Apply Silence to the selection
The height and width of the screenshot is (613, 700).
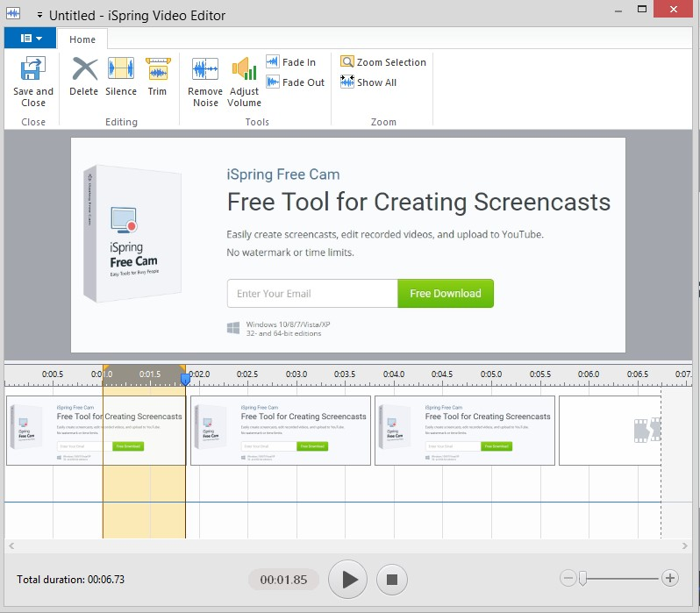(x=121, y=76)
